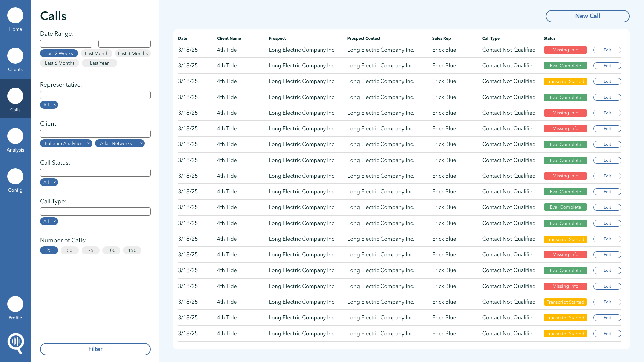
Task: Go to Clients section icon
Action: [15, 56]
